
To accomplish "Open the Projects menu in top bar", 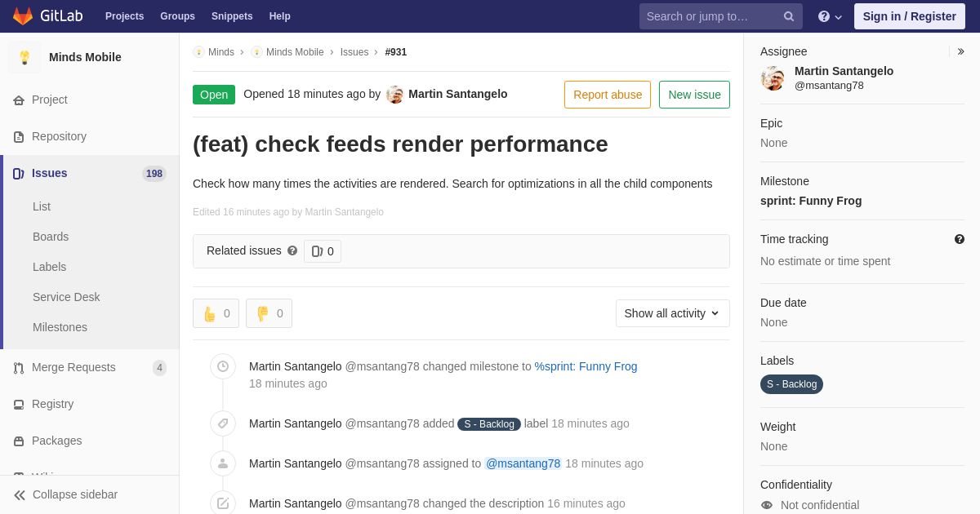I will (124, 16).
